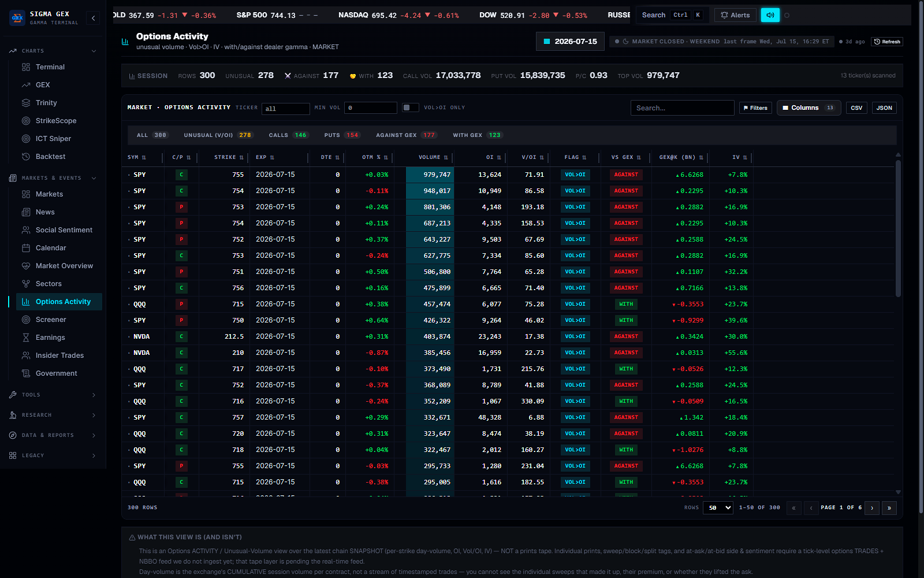Go to next page of results
Image resolution: width=924 pixels, height=578 pixels.
872,507
